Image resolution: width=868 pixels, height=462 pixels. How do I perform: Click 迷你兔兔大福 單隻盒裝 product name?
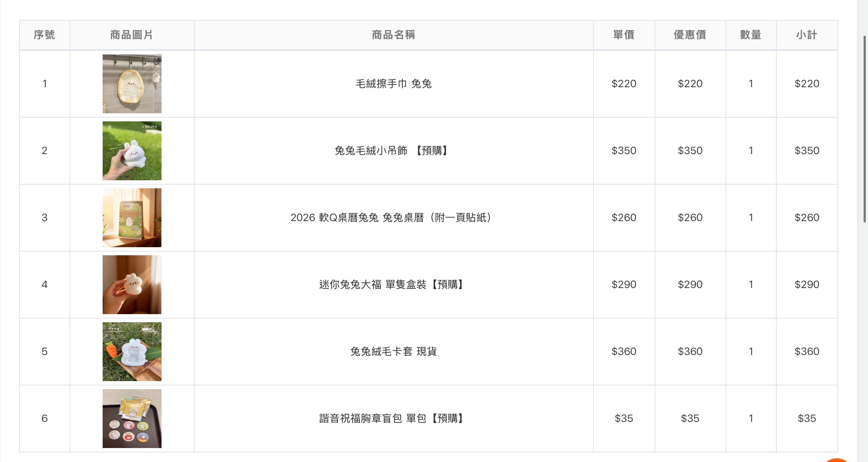point(391,285)
